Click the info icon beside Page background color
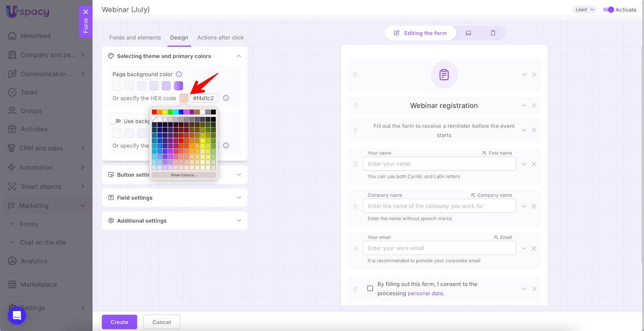Viewport: 644px width, 331px height. click(179, 74)
